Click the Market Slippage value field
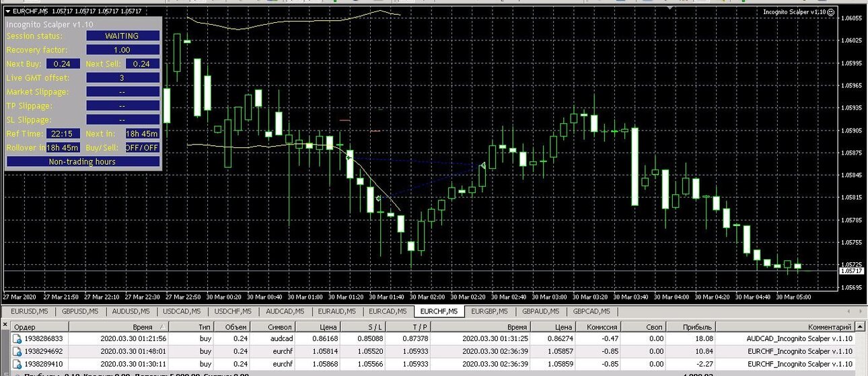The image size is (868, 376). click(x=123, y=91)
